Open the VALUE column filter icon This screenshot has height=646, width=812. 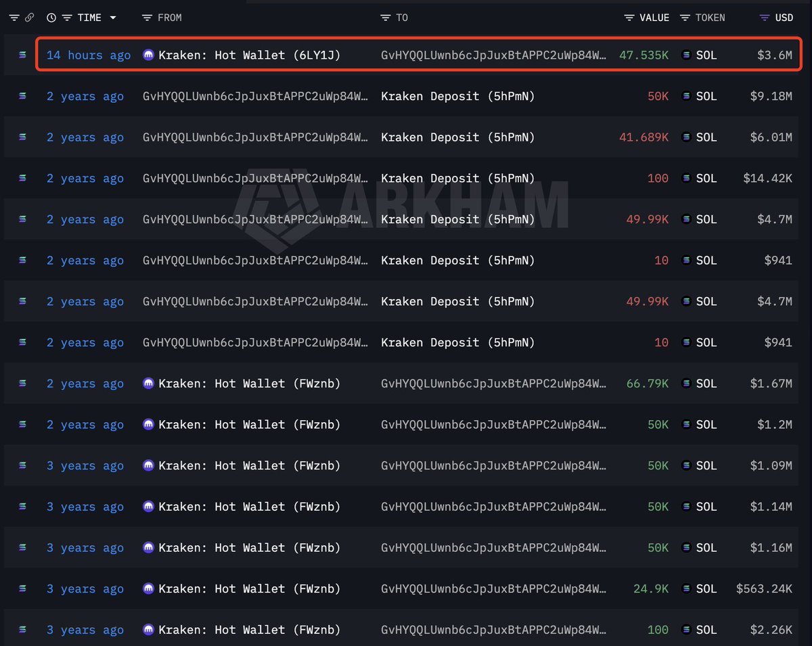click(x=629, y=18)
